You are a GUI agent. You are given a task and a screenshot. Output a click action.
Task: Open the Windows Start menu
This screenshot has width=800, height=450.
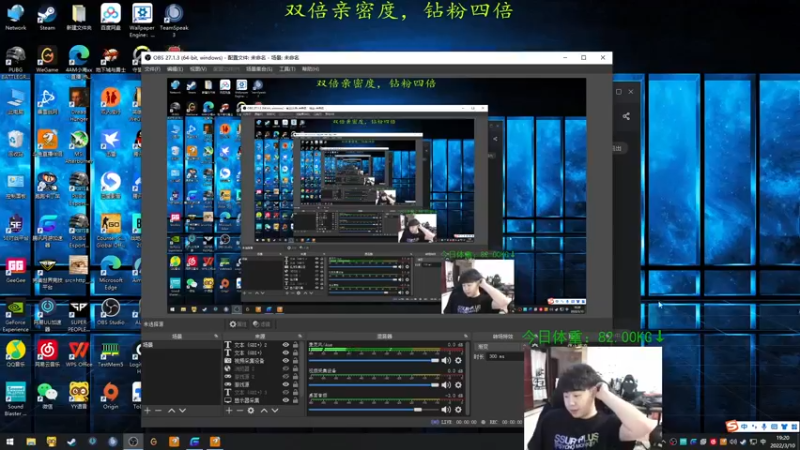(10, 441)
